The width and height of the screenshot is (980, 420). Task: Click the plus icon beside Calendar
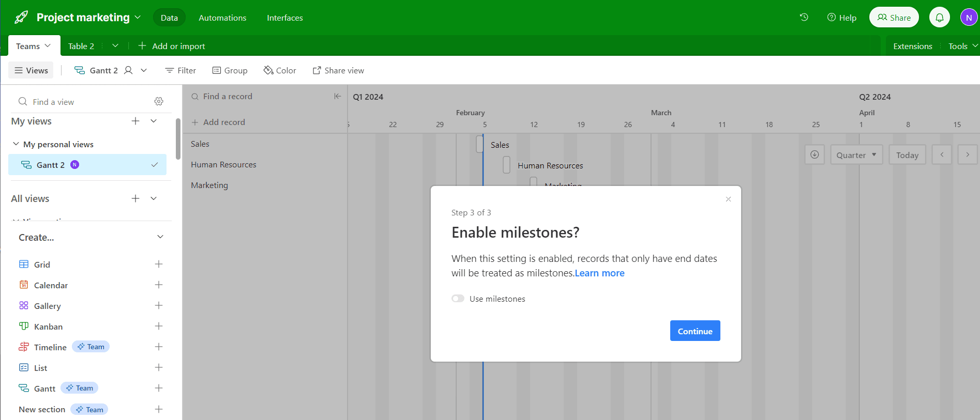[x=159, y=285]
